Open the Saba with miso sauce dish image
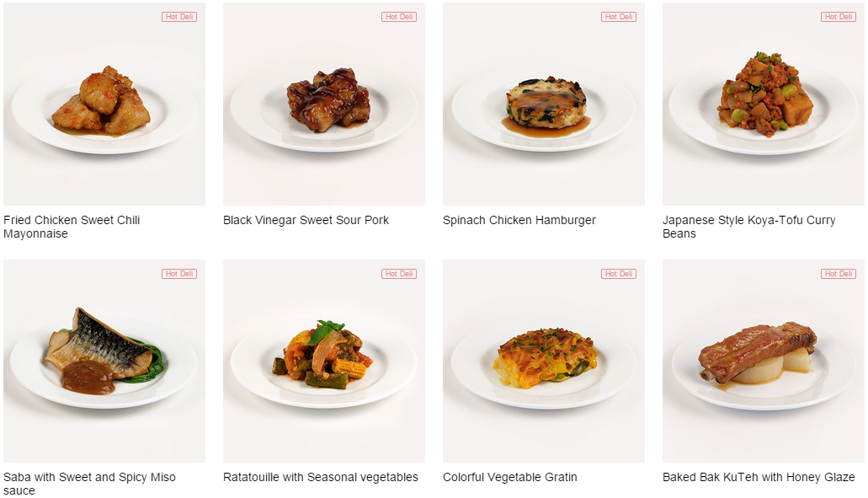 104,361
